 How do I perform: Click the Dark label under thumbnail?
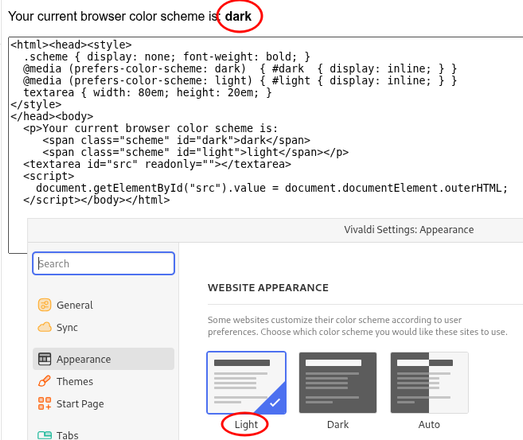[338, 425]
